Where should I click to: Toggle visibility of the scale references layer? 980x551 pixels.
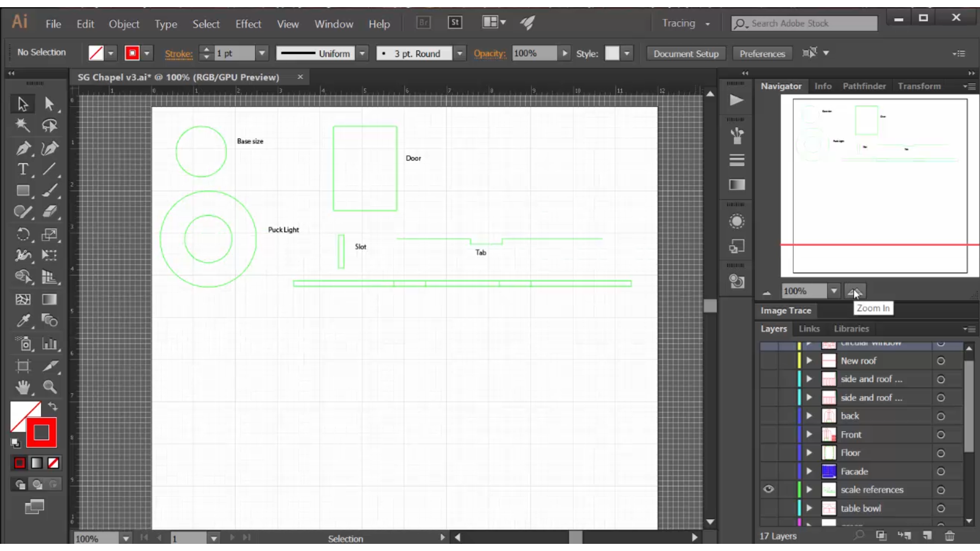769,489
